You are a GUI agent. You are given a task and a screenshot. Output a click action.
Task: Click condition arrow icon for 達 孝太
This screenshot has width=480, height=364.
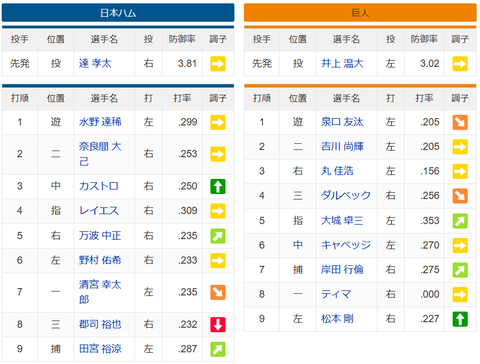218,64
